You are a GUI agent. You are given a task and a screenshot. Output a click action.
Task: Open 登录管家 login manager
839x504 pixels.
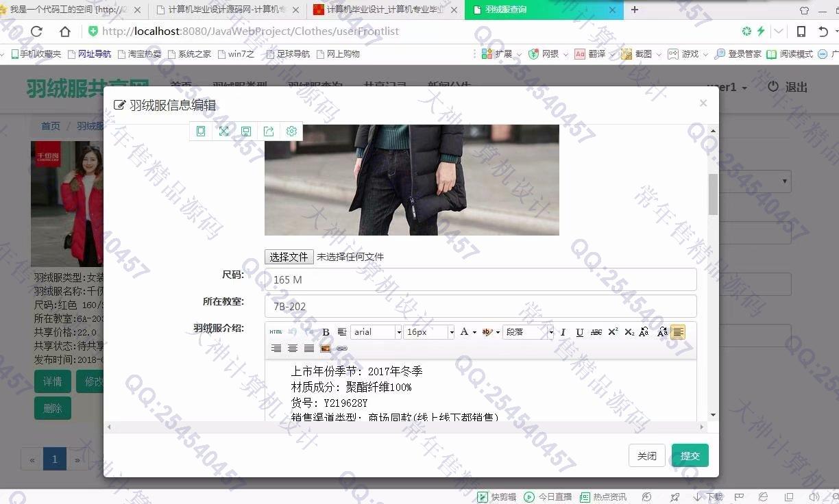(x=738, y=54)
